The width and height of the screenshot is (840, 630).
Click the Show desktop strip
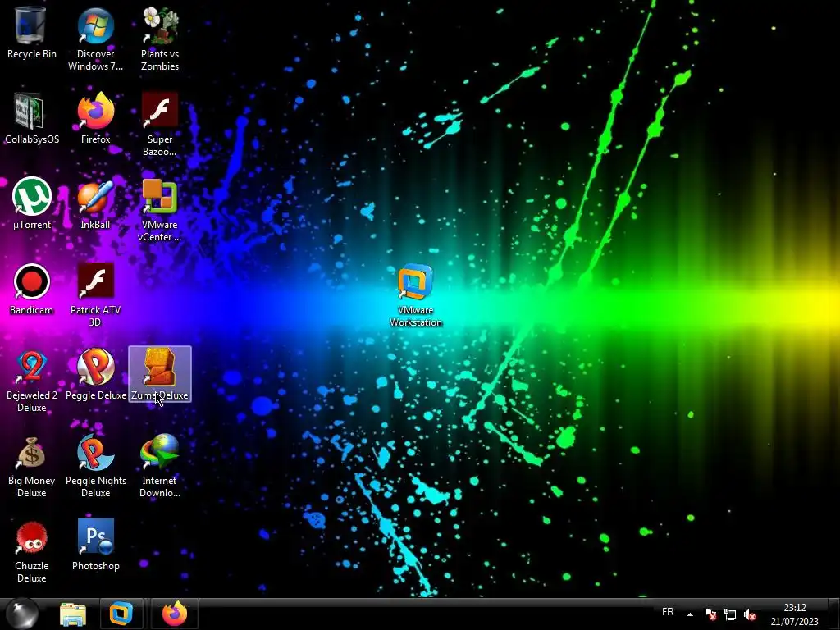[x=833, y=614]
